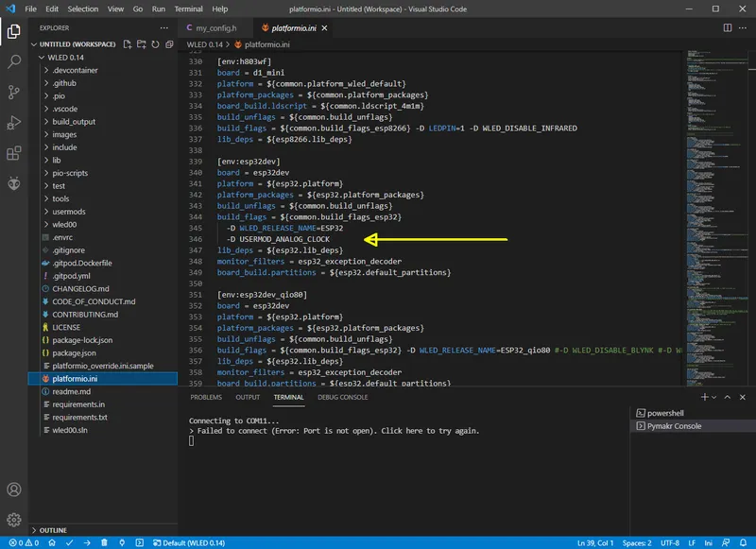Split the editor to the right
This screenshot has width=756, height=549.
coord(728,28)
